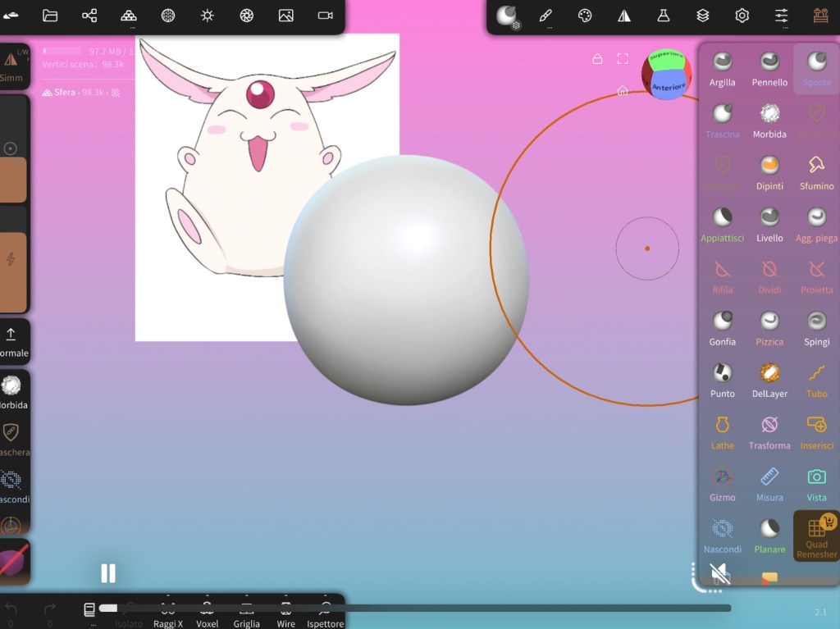
Task: Open the painting palette menu
Action: coord(585,16)
